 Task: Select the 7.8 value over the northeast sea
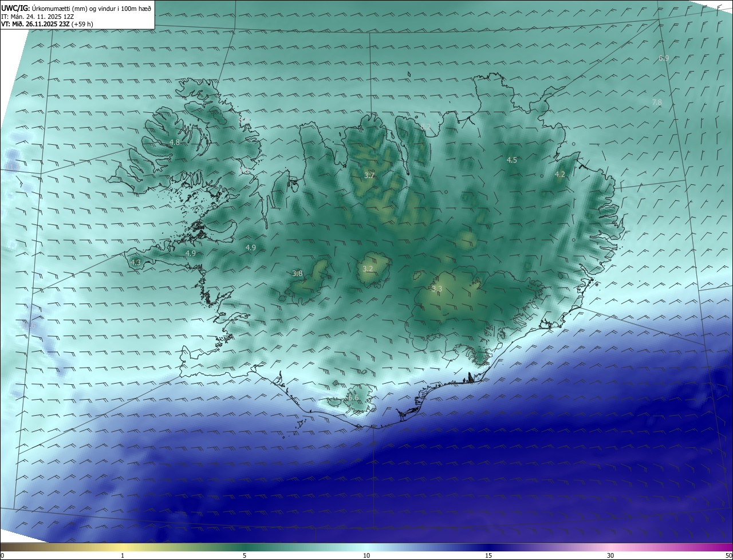[657, 102]
